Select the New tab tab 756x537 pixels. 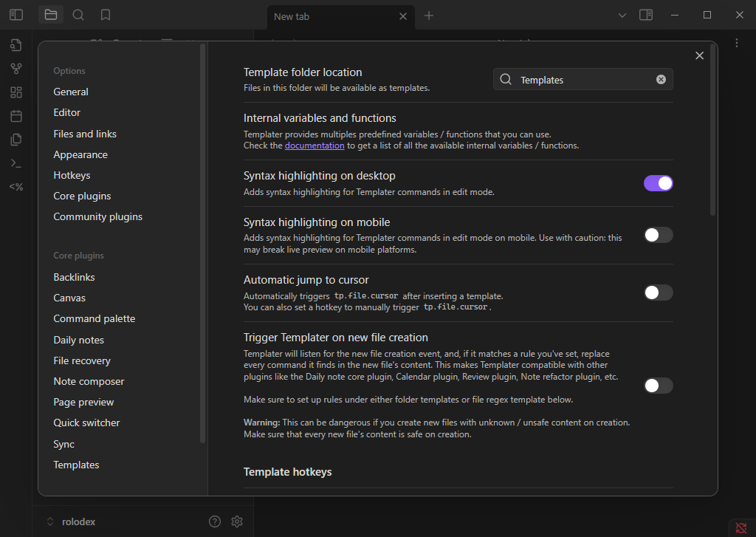point(341,16)
